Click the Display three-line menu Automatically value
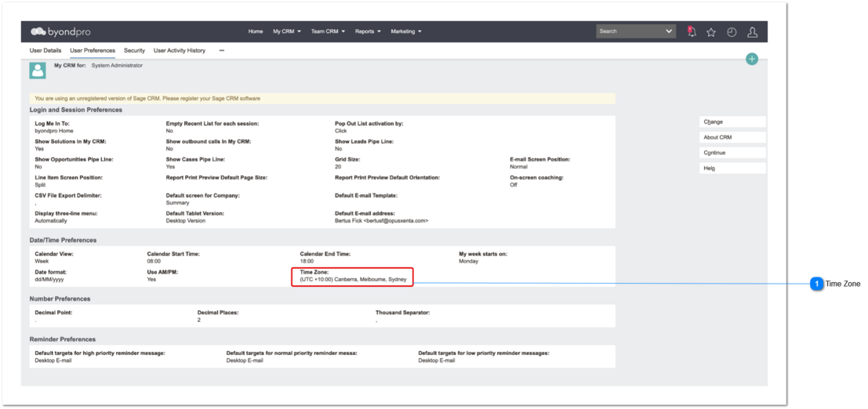Screen dimensions: 868x409 click(51, 221)
